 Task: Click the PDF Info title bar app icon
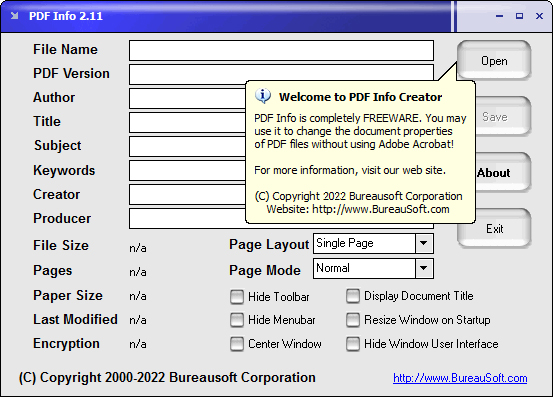coord(14,16)
